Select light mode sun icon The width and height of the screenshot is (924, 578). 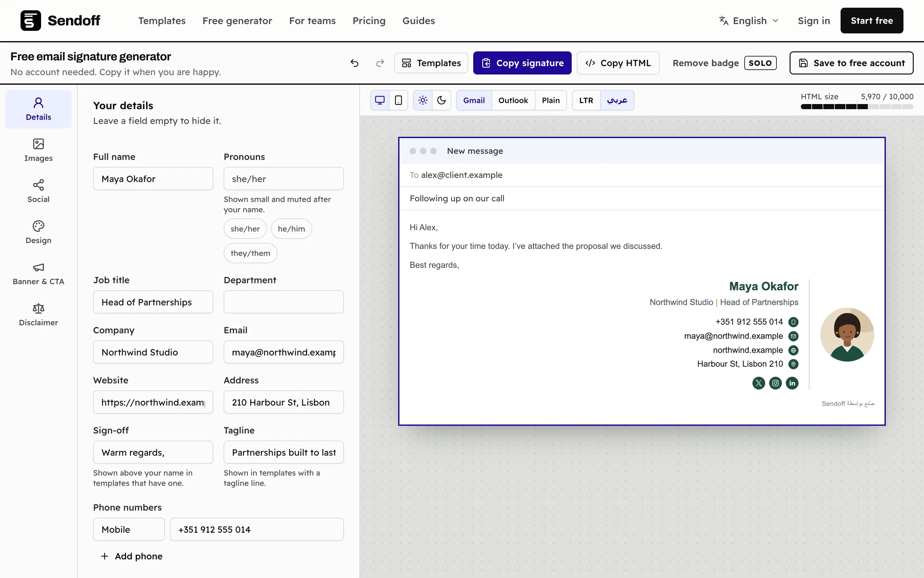423,100
